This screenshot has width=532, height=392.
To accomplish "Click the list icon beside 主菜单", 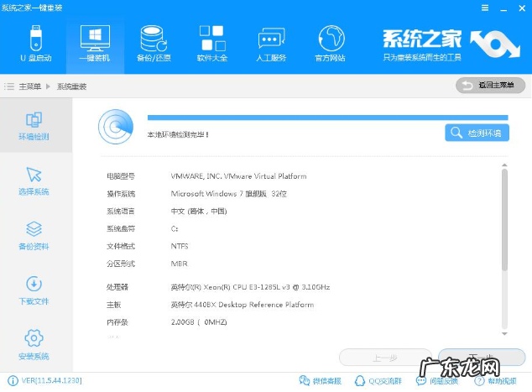I will tap(9, 86).
